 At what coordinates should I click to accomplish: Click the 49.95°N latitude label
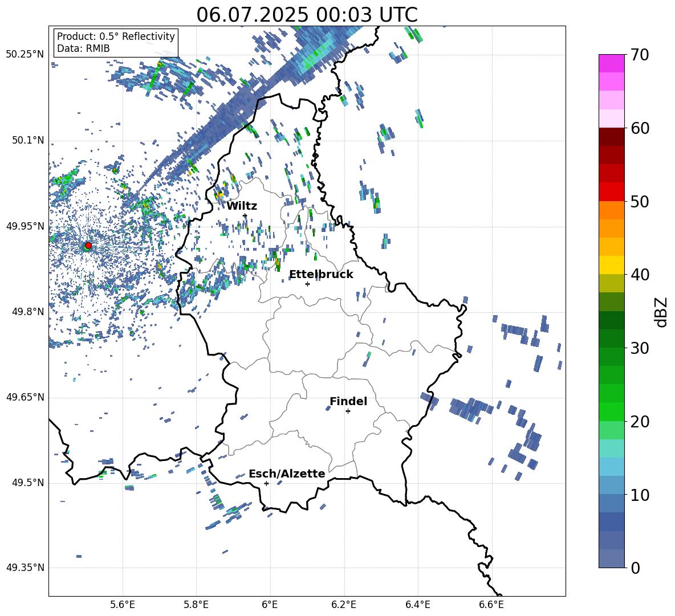25,227
